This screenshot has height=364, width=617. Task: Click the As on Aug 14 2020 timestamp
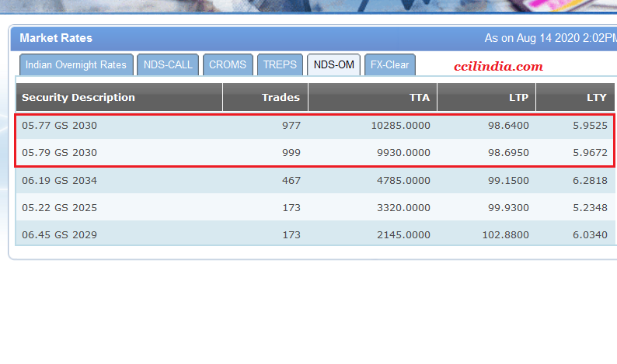click(550, 38)
